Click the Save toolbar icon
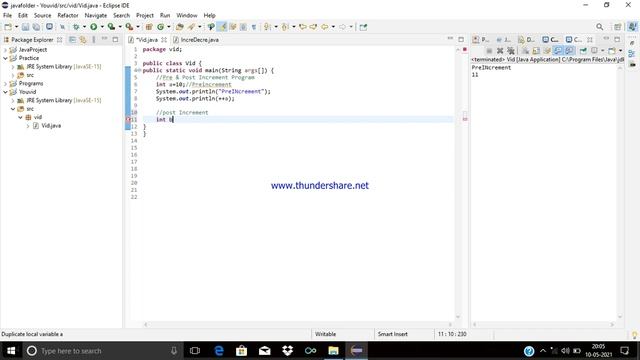 point(25,27)
